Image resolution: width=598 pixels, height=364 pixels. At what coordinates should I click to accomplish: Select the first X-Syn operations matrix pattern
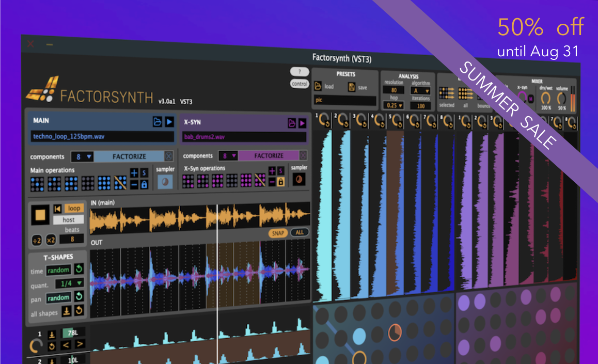(188, 181)
